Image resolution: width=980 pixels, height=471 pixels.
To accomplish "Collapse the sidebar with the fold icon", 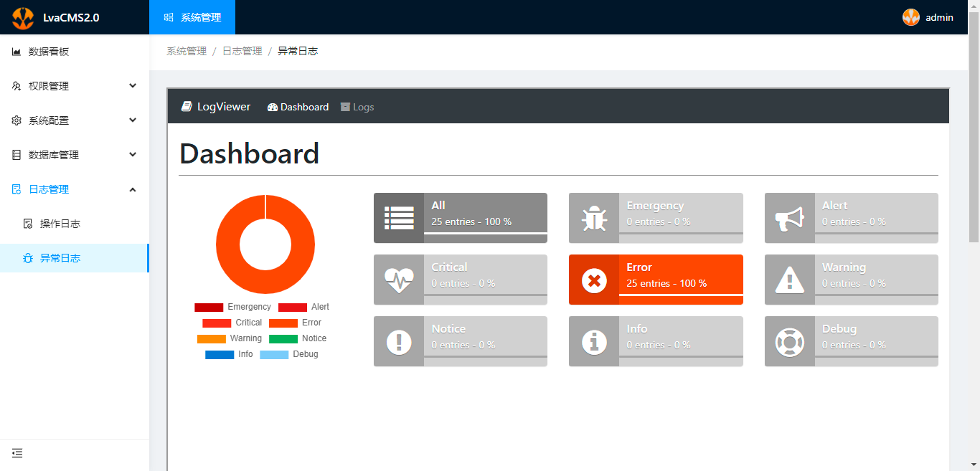I will pyautogui.click(x=17, y=453).
